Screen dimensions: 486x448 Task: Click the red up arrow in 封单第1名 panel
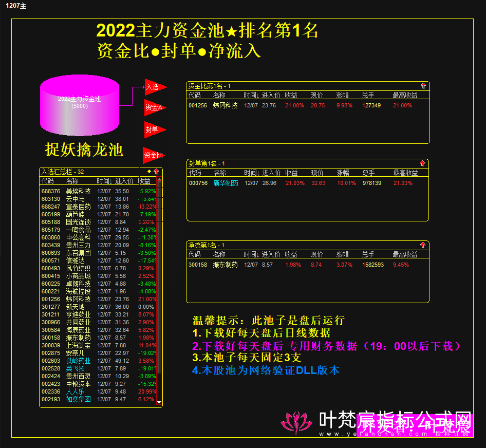click(422, 163)
